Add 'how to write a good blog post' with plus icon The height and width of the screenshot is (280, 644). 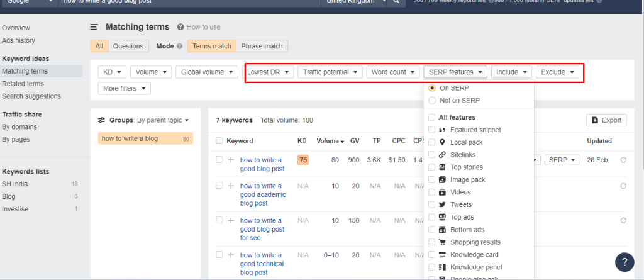click(231, 160)
